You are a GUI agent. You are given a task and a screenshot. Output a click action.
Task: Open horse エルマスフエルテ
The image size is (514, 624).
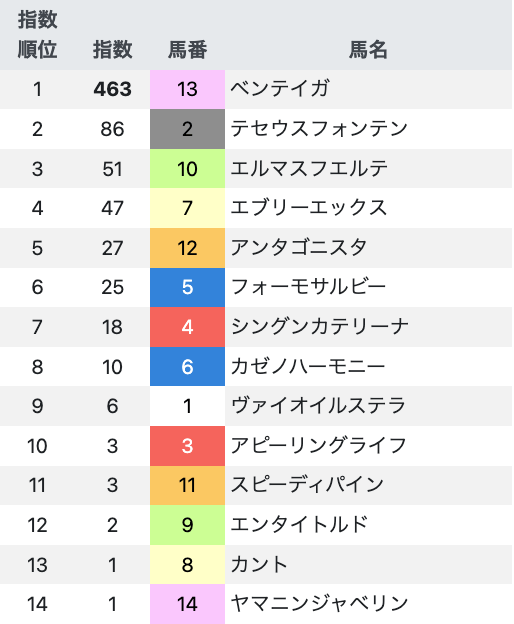[x=309, y=168]
